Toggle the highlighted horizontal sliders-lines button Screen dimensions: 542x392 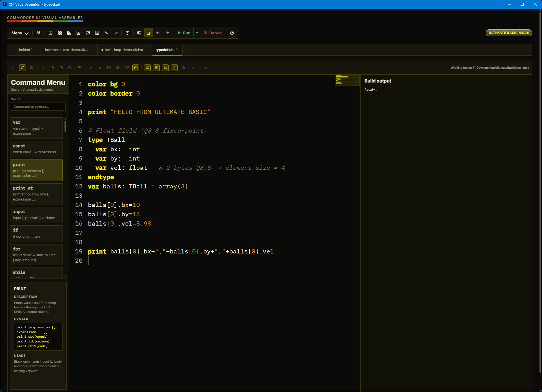point(147,68)
